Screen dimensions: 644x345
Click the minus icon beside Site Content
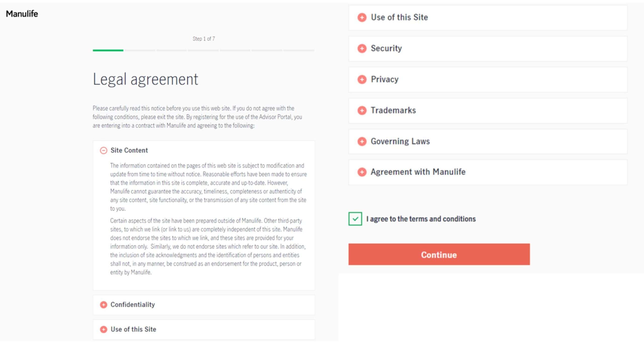click(x=103, y=151)
